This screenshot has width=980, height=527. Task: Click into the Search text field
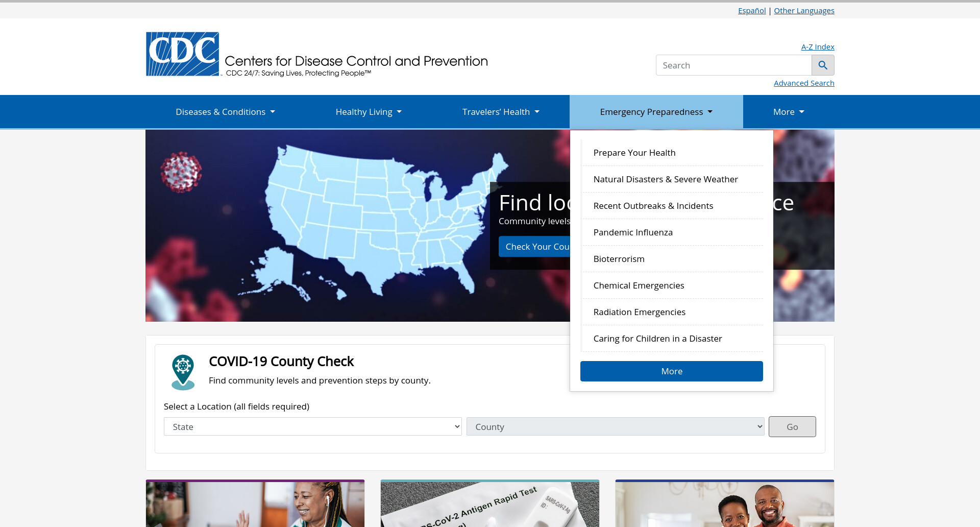(x=734, y=65)
